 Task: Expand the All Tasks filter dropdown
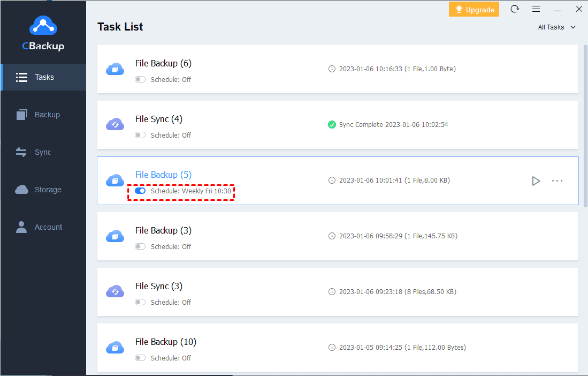(556, 27)
